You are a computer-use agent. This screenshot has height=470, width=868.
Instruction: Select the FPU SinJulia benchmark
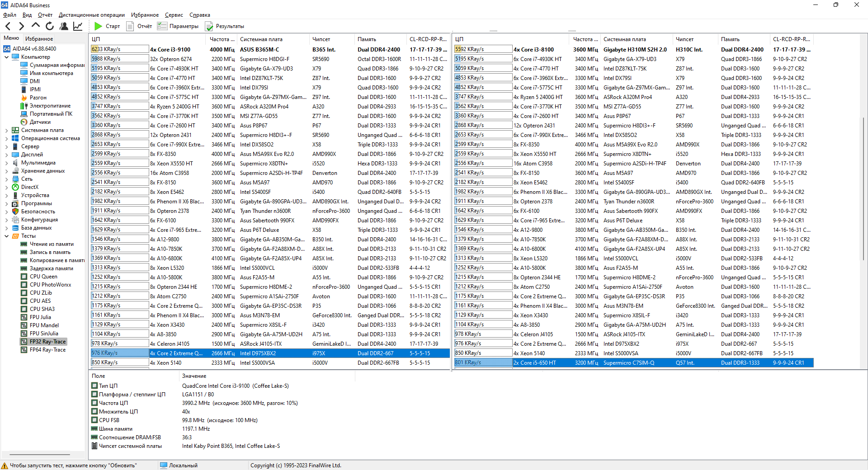pos(40,334)
